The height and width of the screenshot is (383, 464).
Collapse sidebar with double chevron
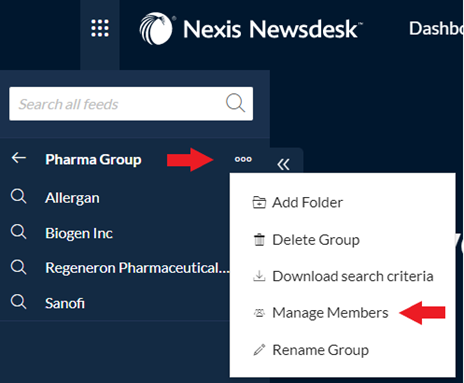coord(283,164)
